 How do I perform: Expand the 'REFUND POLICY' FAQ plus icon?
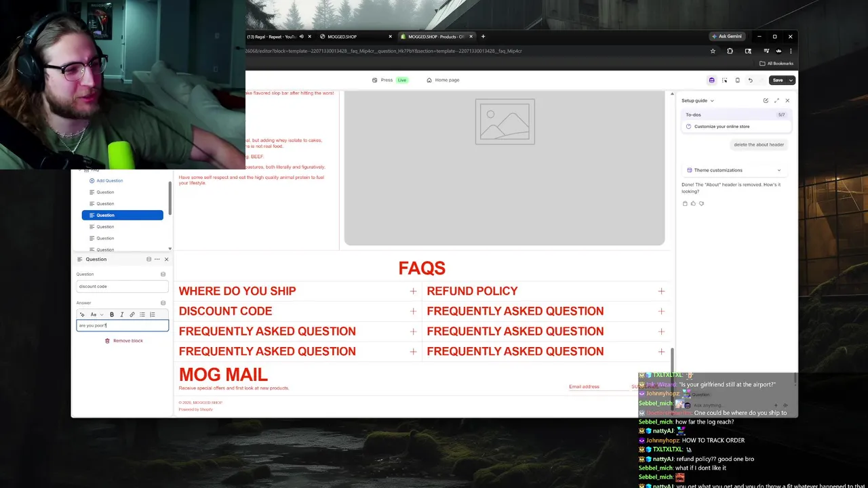661,291
